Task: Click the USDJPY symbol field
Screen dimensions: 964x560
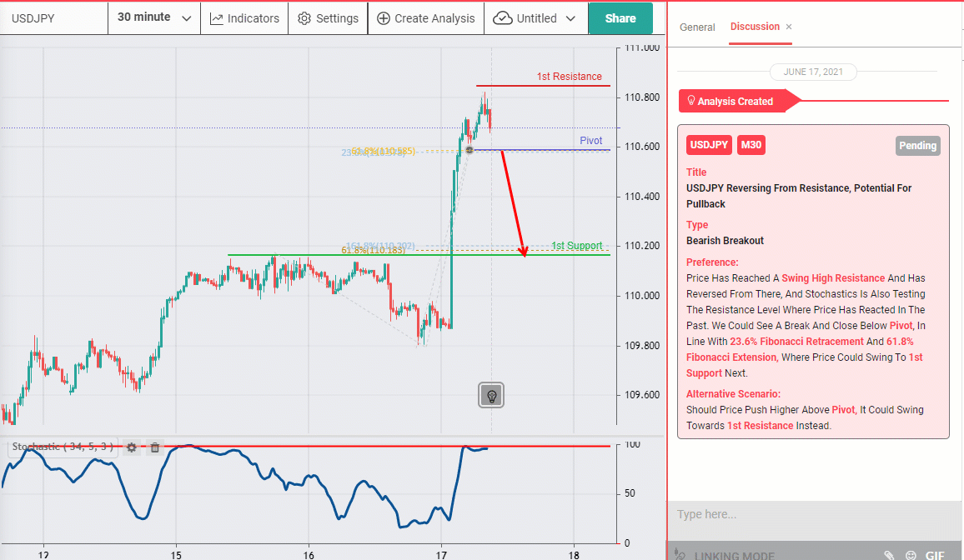Action: [x=54, y=18]
